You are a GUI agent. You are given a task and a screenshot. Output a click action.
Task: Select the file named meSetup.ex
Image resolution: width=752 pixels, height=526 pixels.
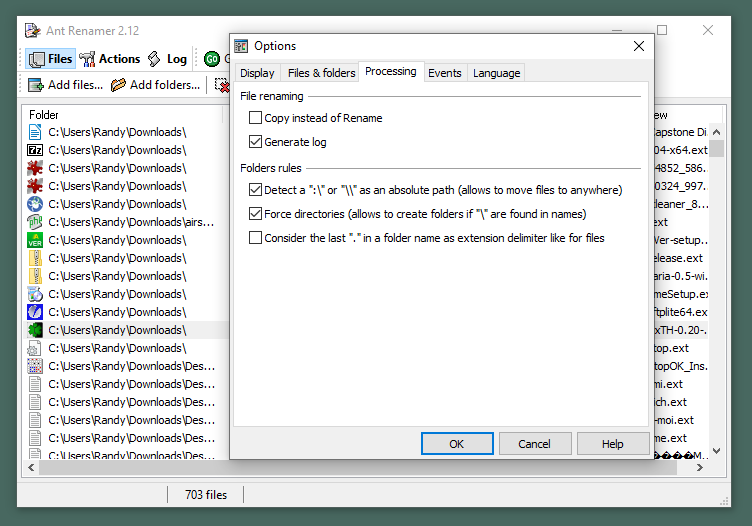pos(681,294)
